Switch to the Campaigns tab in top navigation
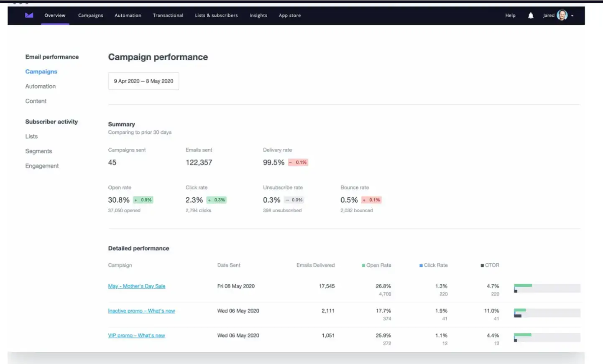603x364 pixels. 90,15
